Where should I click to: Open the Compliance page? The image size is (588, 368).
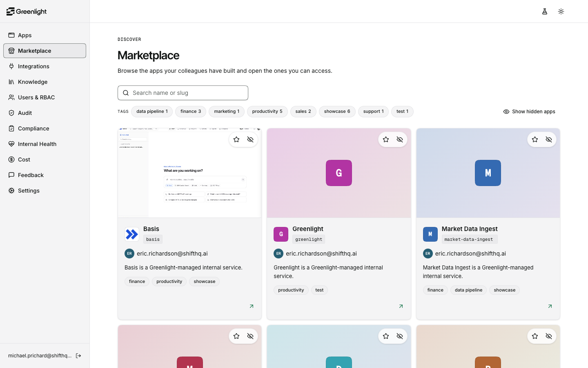[45, 128]
